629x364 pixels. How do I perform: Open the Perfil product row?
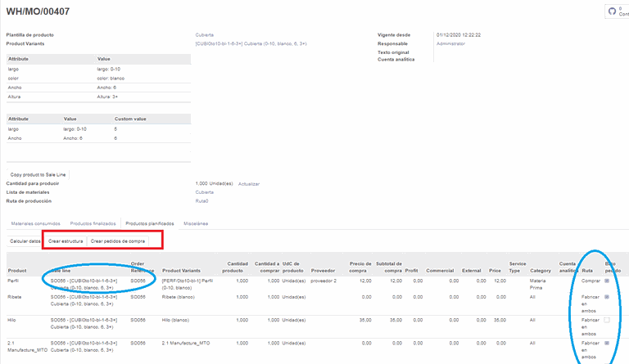point(13,281)
